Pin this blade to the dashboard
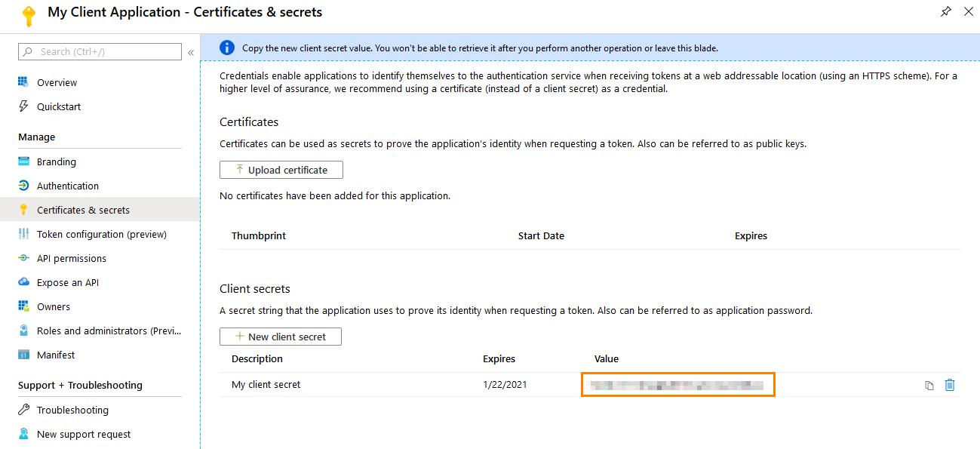Viewport: 980px width, 449px height. pos(946,12)
